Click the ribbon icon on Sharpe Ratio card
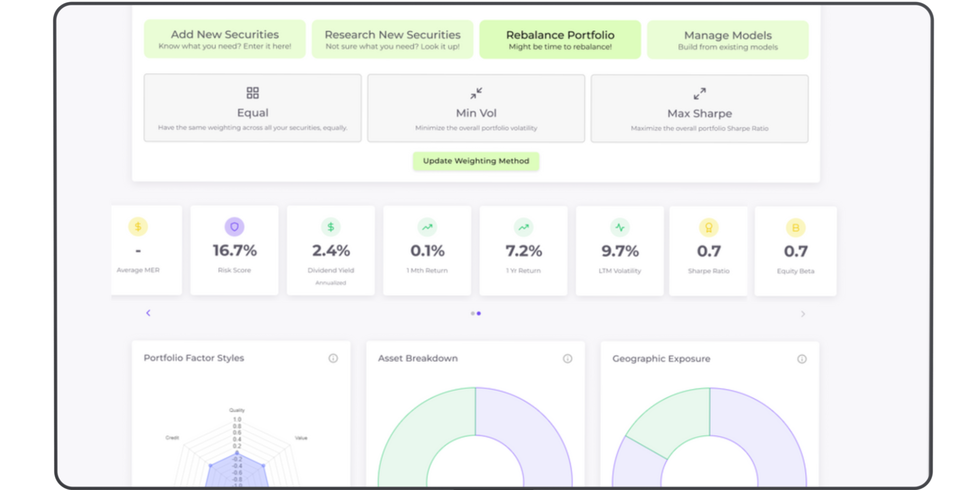This screenshot has height=490, width=980. click(709, 227)
